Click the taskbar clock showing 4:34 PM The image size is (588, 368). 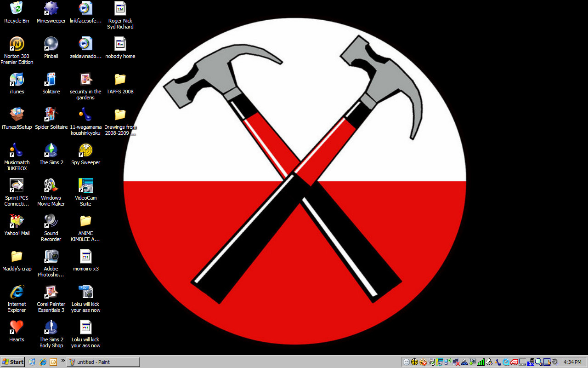[572, 362]
